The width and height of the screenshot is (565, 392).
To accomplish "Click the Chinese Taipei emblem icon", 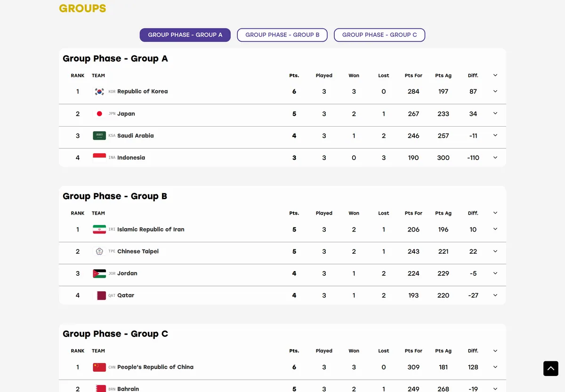I will [99, 251].
